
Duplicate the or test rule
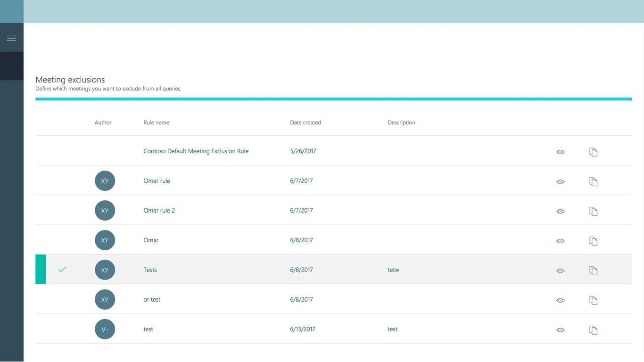(x=593, y=300)
